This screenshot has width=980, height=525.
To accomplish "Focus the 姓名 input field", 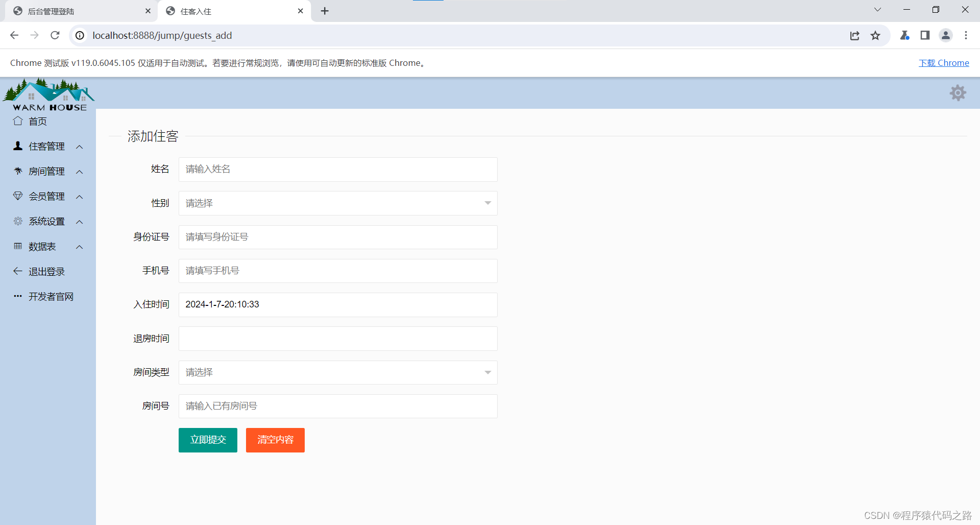I will click(338, 170).
